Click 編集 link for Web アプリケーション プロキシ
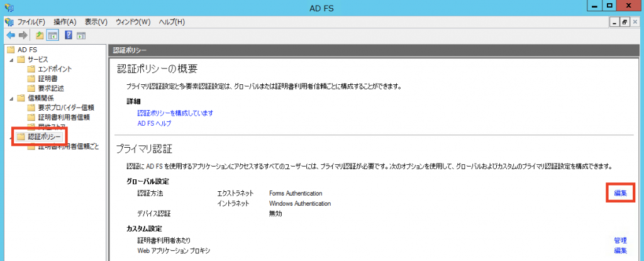The width and height of the screenshot is (644, 261). (x=621, y=250)
